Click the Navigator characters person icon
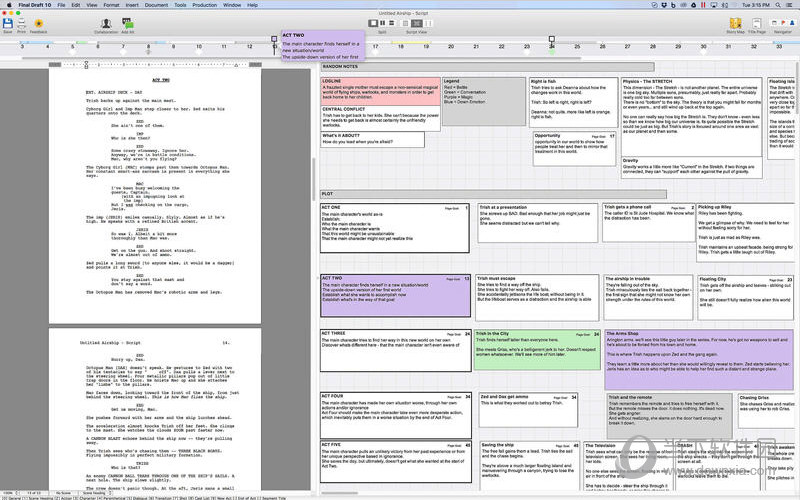The image size is (800, 500). 791,23
